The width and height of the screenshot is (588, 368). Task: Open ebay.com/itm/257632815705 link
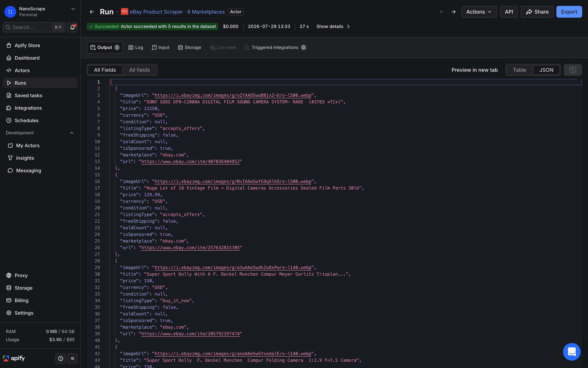191,248
